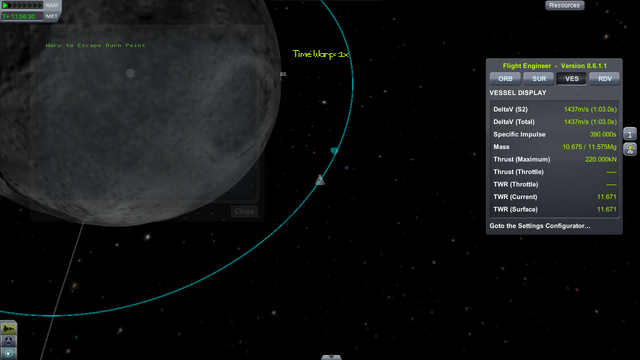640x360 pixels.
Task: Select the green vessel filter icon
Action: click(x=9, y=329)
